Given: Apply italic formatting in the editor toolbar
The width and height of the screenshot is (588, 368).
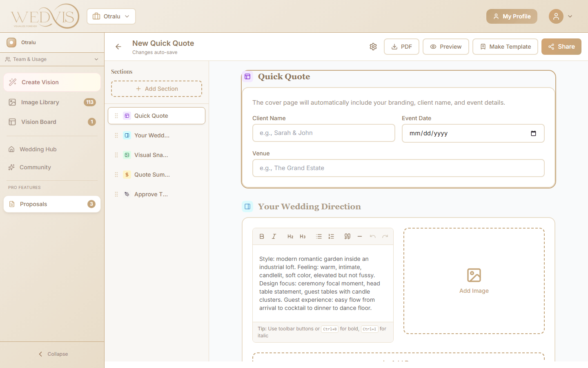Looking at the screenshot, I should (274, 236).
